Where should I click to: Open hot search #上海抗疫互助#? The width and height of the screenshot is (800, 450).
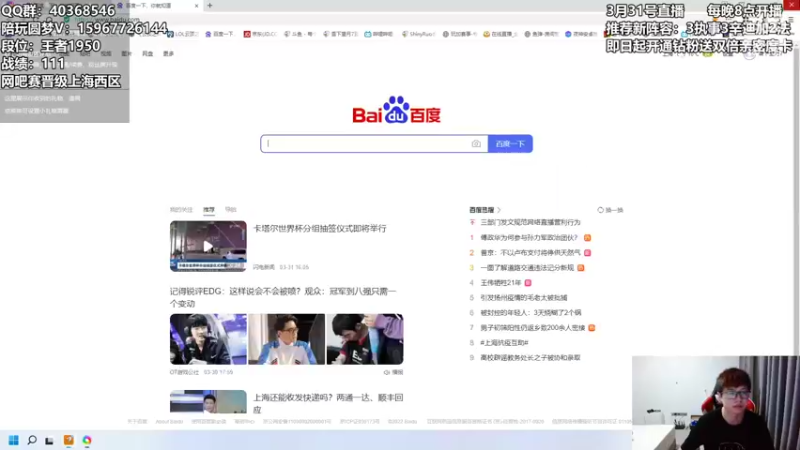[x=504, y=342]
